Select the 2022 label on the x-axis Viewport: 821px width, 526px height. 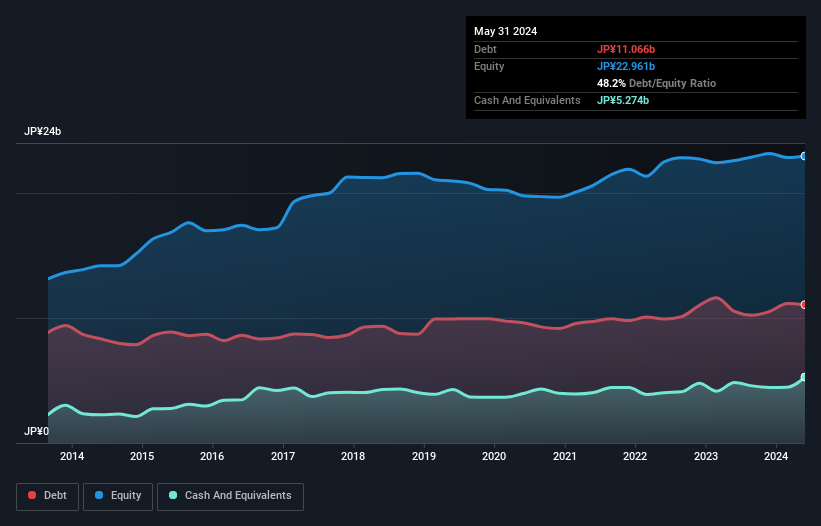tap(635, 456)
